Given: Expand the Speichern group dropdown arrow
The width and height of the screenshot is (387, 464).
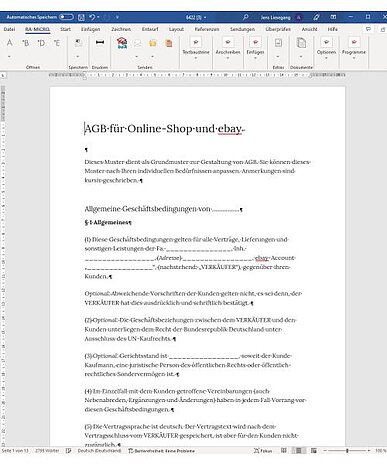Looking at the screenshot, I should click(78, 57).
